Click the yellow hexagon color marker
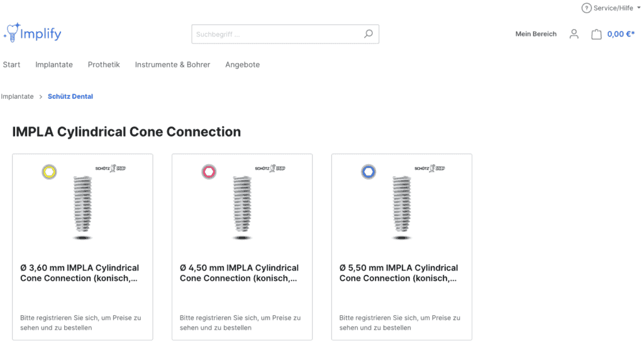 pos(49,172)
